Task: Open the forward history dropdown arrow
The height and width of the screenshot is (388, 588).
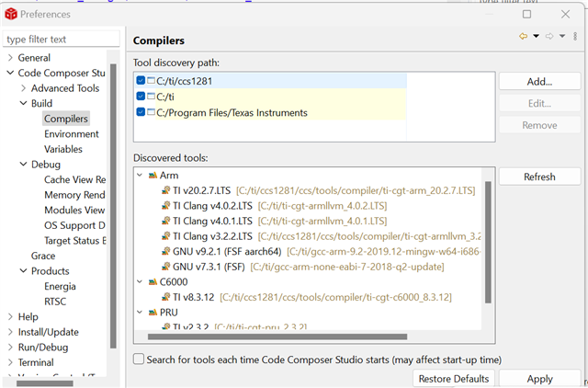Action: (562, 37)
